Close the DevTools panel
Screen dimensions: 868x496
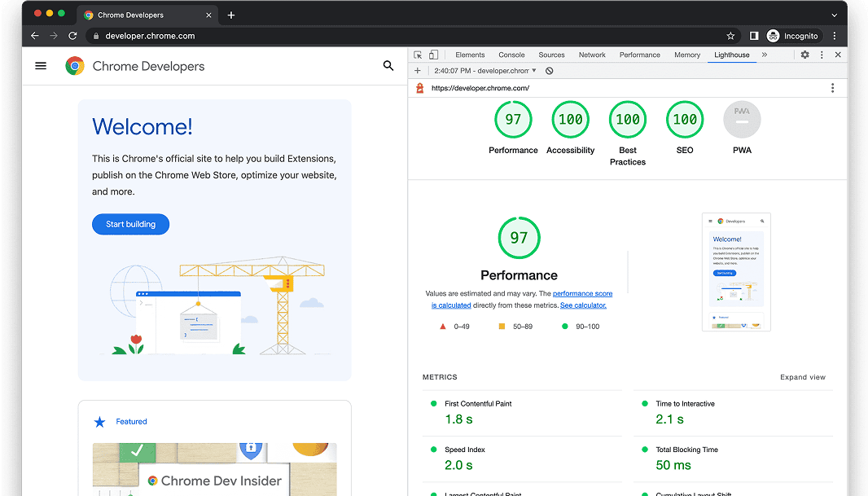pos(838,55)
